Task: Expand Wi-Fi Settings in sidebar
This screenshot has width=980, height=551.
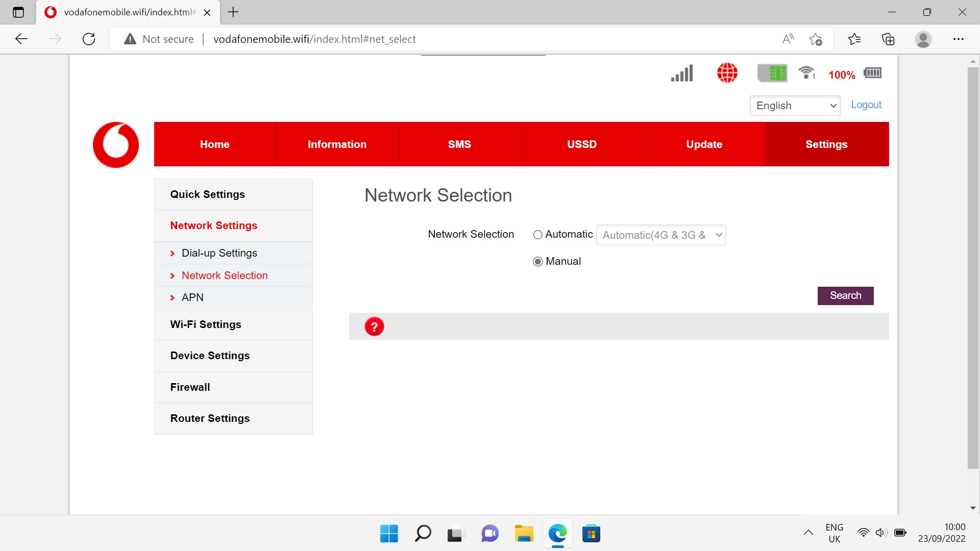Action: (206, 324)
